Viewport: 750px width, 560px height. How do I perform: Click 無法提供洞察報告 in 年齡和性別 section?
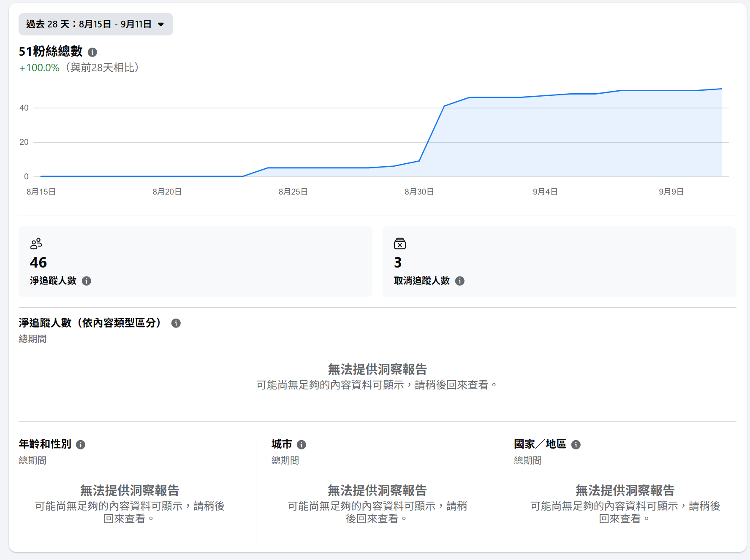point(130,490)
